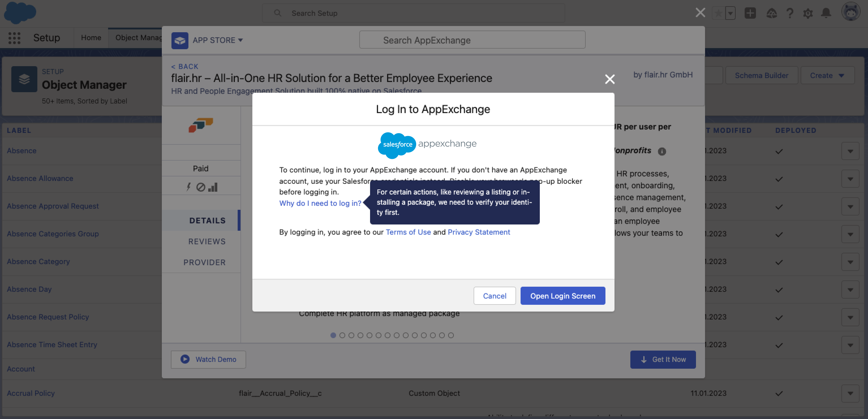Switch to the PROVIDER tab
868x419 pixels.
tap(204, 262)
